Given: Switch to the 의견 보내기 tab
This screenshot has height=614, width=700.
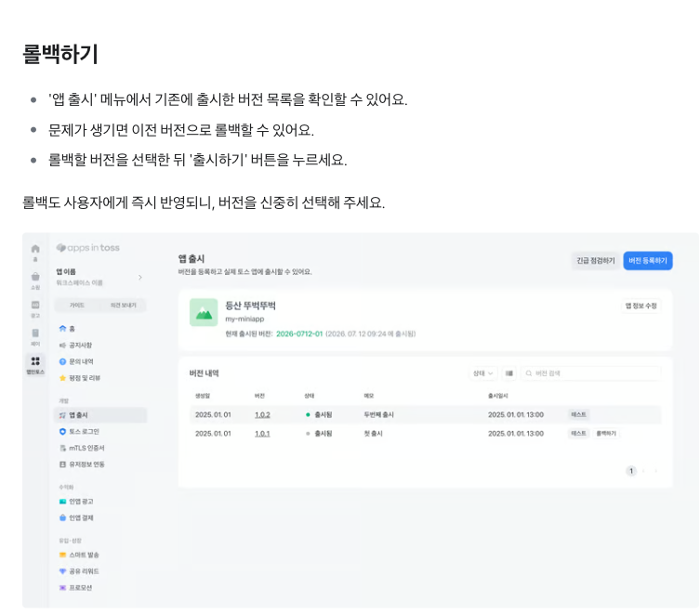Looking at the screenshot, I should 124,306.
